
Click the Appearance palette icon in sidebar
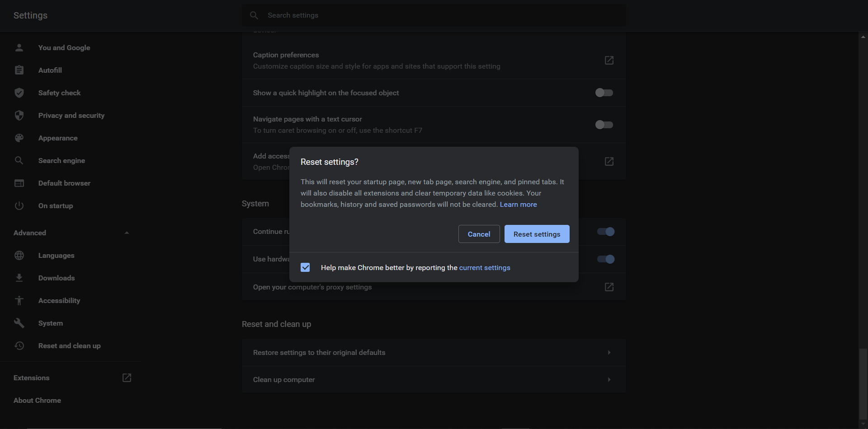point(19,138)
